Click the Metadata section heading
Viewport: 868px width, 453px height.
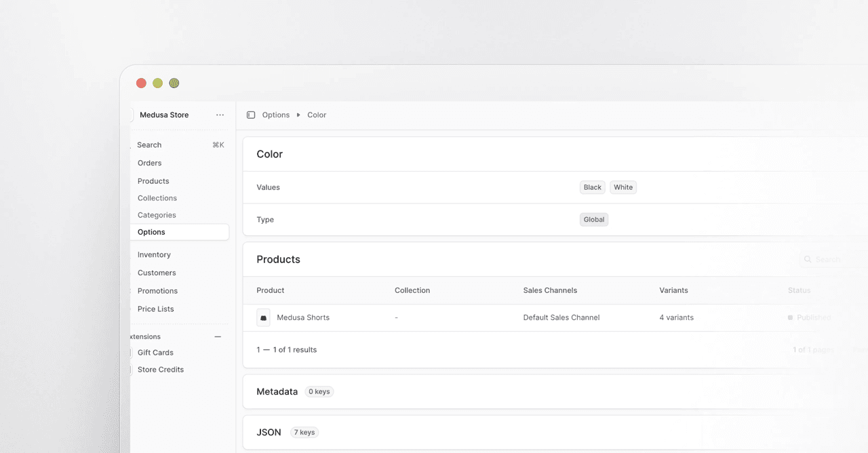(x=277, y=392)
